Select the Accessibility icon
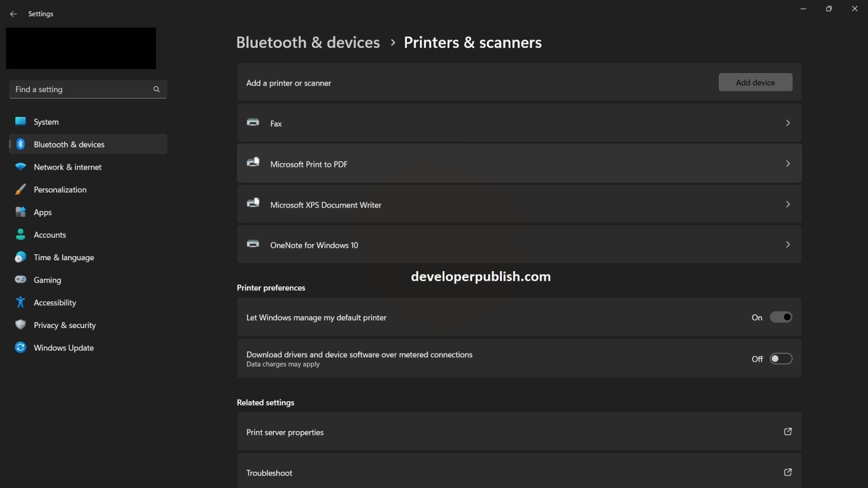 [20, 302]
